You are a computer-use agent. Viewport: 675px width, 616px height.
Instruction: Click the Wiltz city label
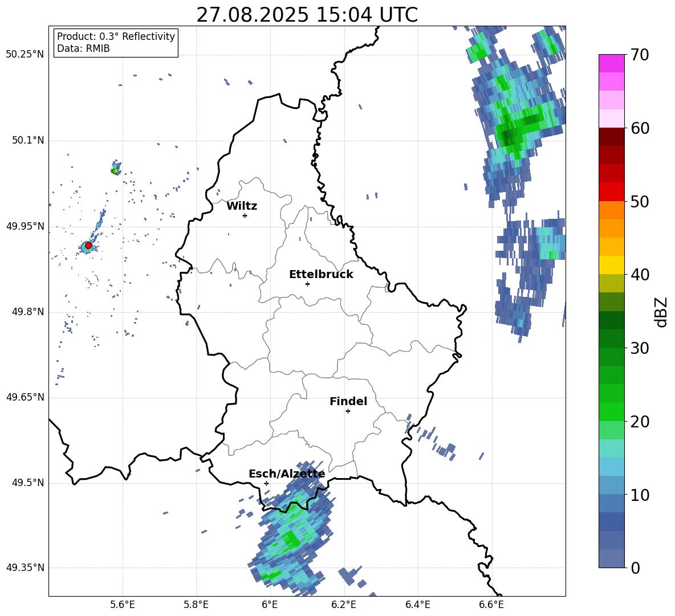242,206
